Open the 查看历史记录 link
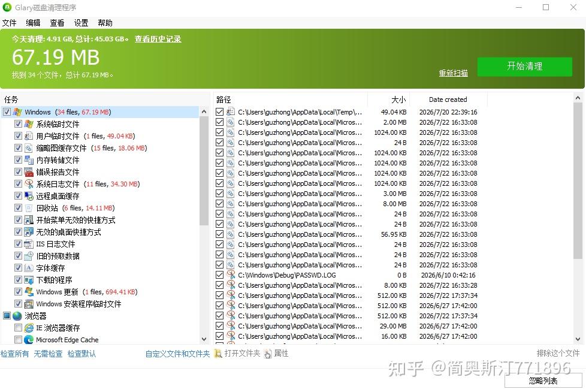Image resolution: width=586 pixels, height=392 pixels. 158,39
